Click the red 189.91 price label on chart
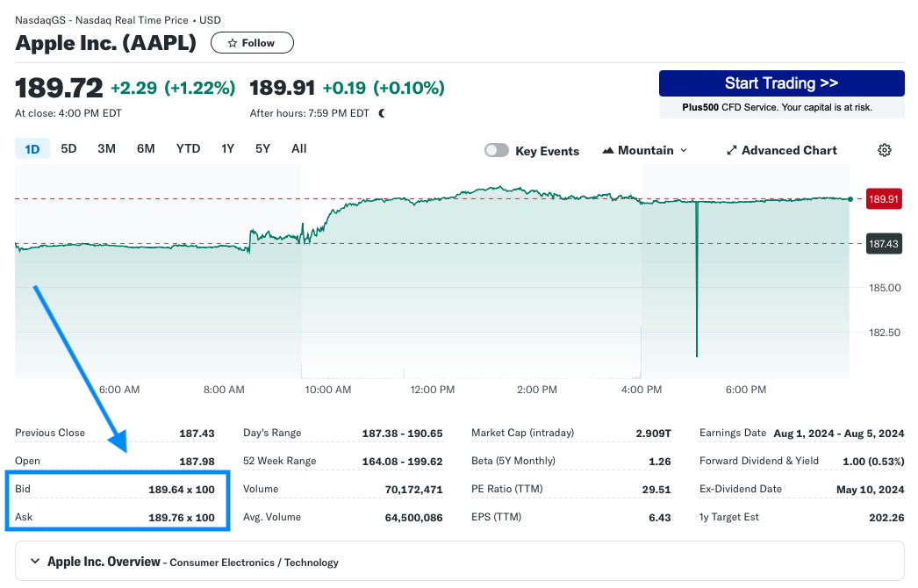918x588 pixels. (x=883, y=199)
